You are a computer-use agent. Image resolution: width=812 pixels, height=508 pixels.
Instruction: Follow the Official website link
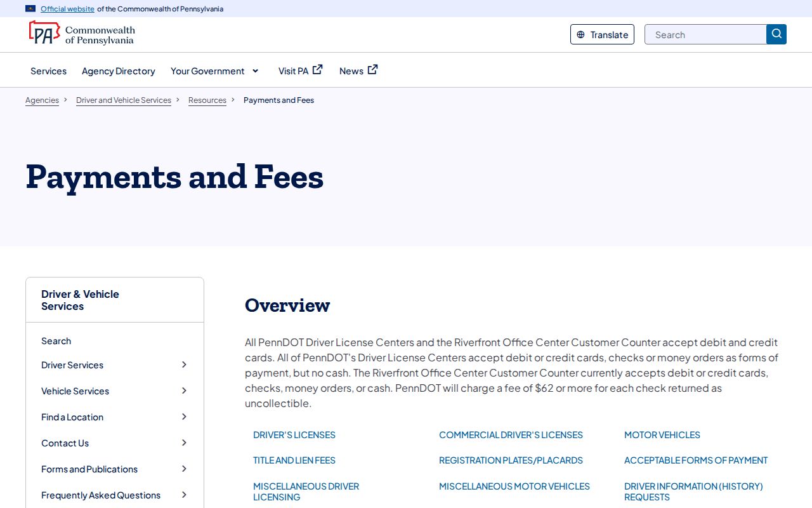coord(67,9)
